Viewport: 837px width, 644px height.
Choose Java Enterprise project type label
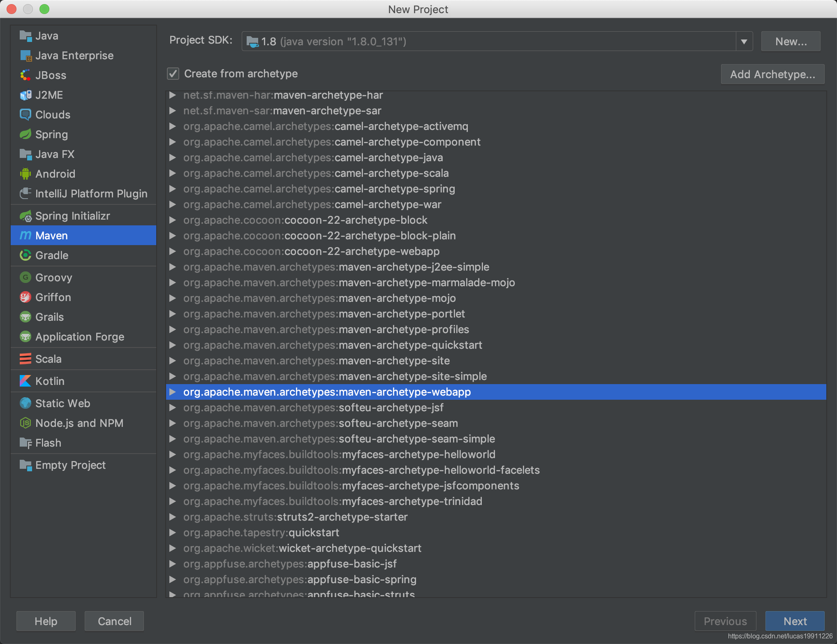tap(74, 56)
